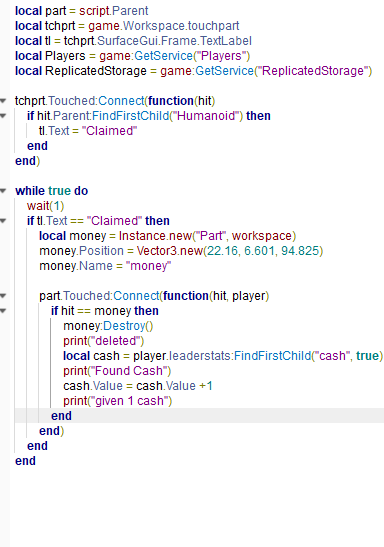Click the money:Destroy() call
This screenshot has height=547, width=384.
pyautogui.click(x=108, y=326)
